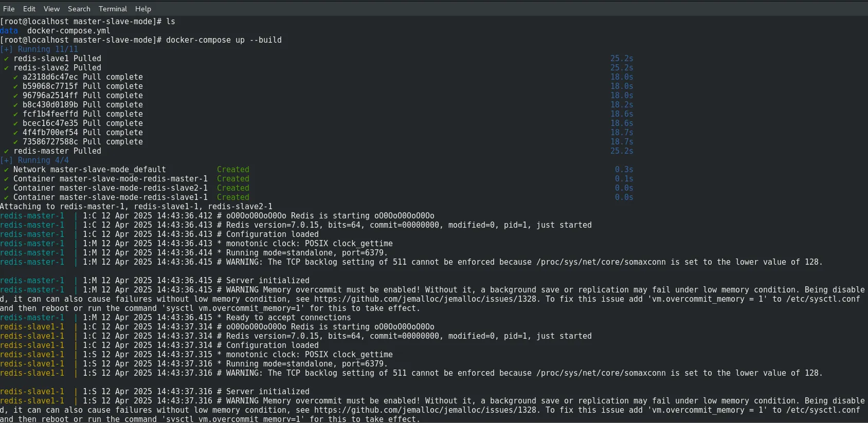Click the 'docker-compose.yml' file name

click(x=69, y=31)
